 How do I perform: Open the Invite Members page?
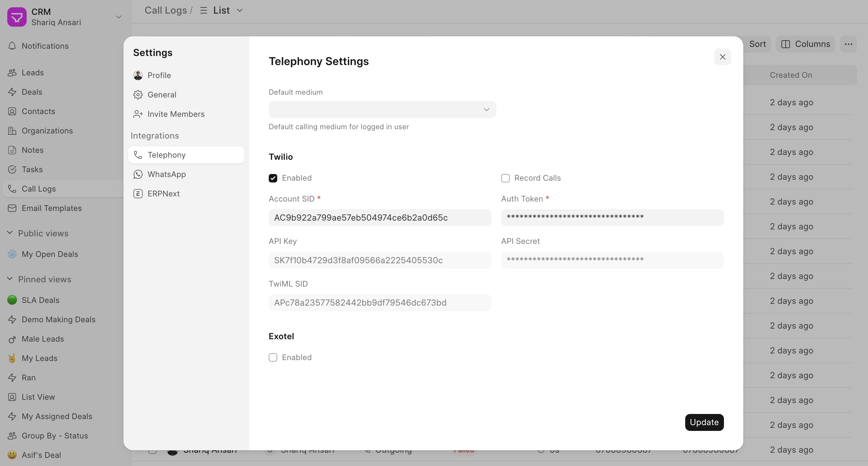click(x=176, y=114)
